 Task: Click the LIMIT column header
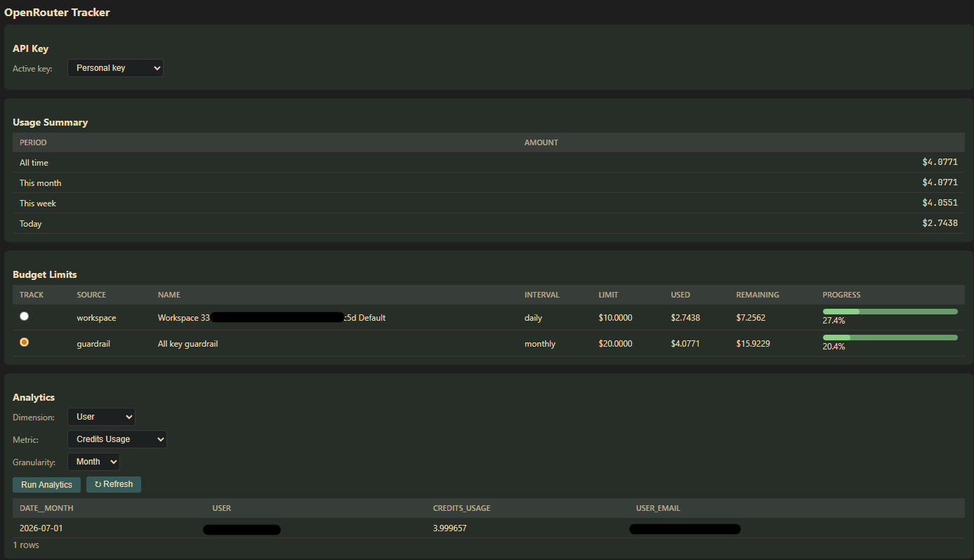tap(609, 295)
